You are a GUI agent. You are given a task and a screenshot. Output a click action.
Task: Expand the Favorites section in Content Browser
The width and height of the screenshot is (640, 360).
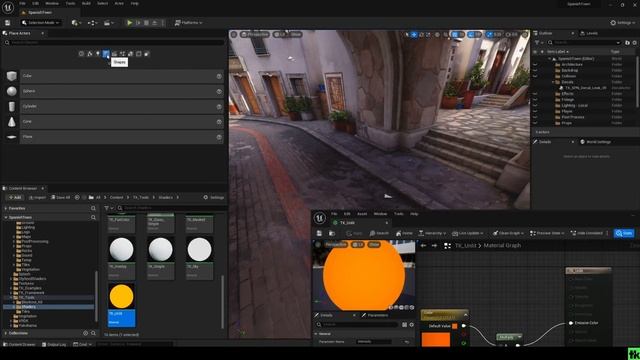pos(6,208)
